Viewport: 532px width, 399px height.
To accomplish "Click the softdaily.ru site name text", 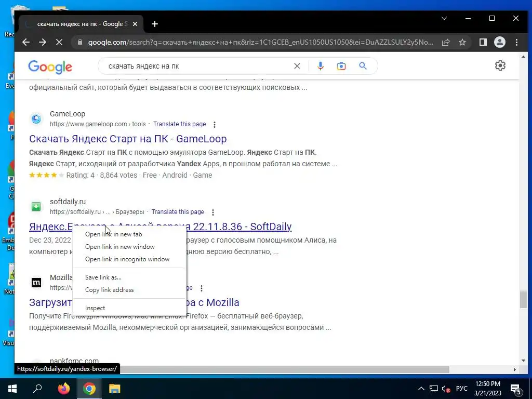I will click(68, 202).
